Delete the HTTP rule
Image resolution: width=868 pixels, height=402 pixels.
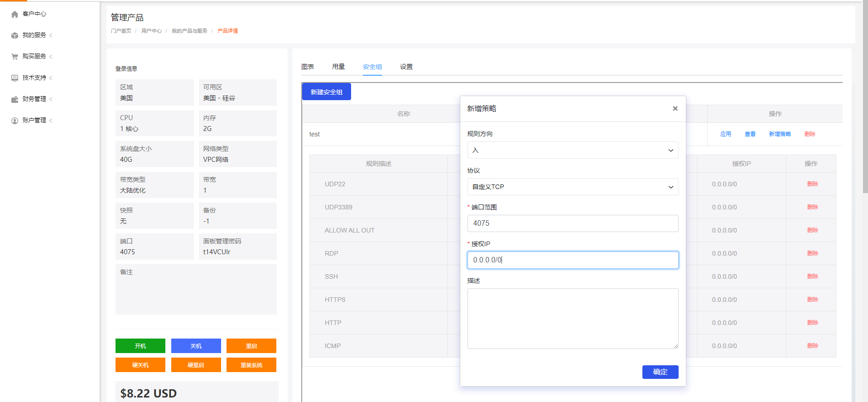tap(813, 323)
